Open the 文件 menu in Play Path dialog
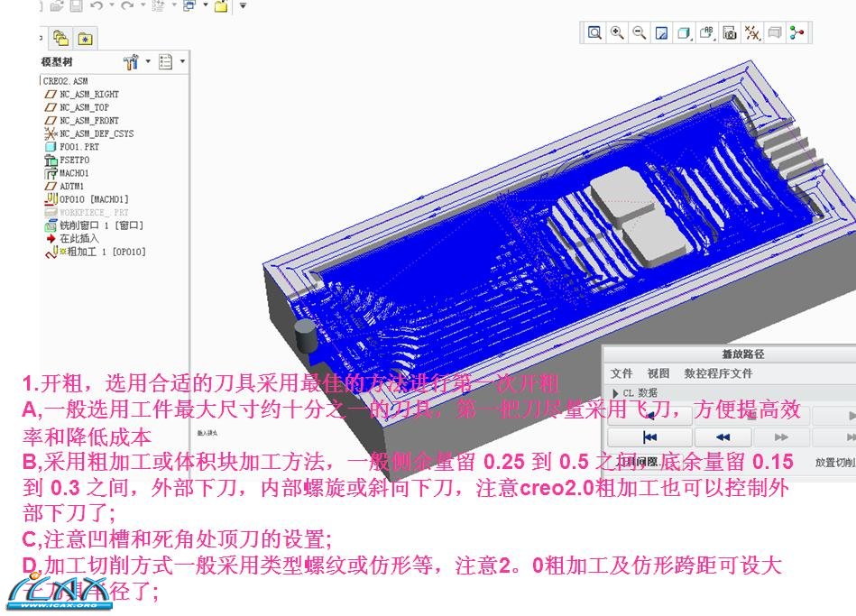856x616 pixels. point(621,373)
